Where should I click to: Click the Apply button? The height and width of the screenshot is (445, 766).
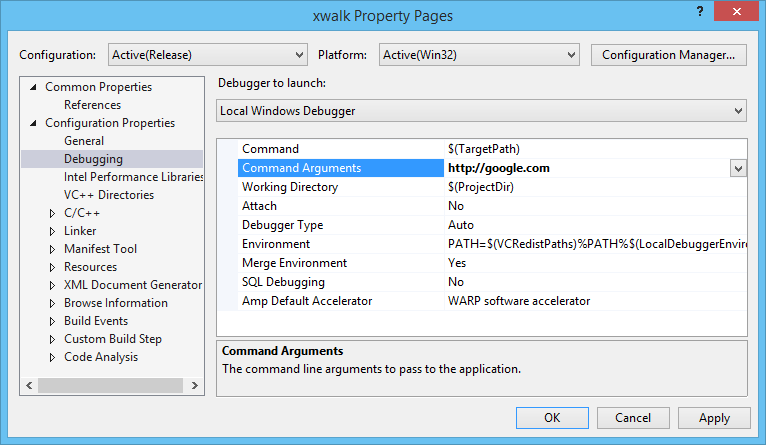coord(714,418)
